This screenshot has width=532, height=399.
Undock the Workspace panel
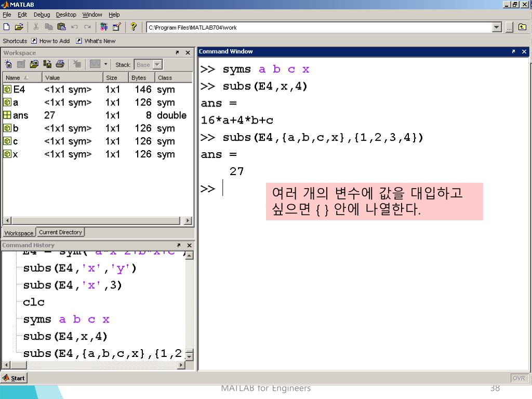177,52
